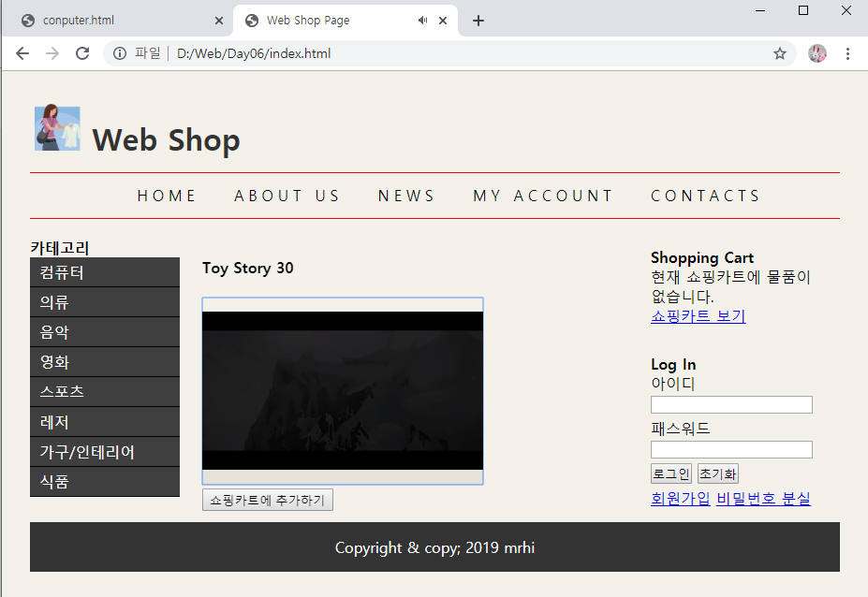Open the Chrome three-dot menu
868x597 pixels.
[847, 53]
